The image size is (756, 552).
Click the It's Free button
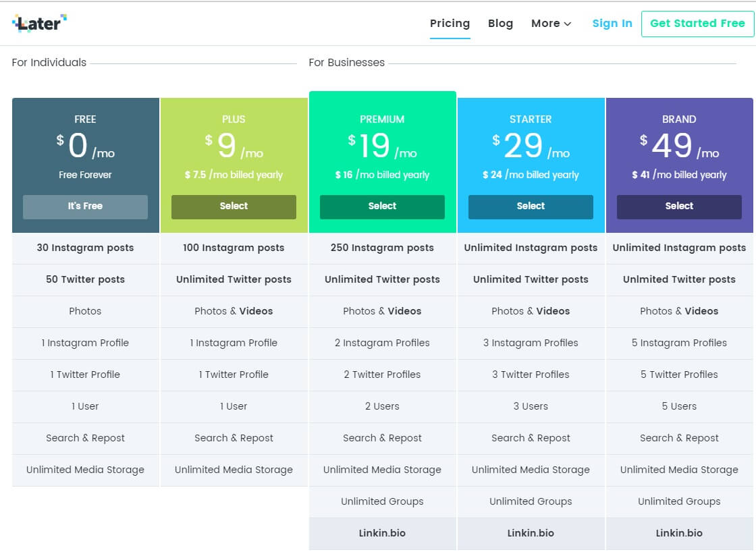[x=85, y=206]
